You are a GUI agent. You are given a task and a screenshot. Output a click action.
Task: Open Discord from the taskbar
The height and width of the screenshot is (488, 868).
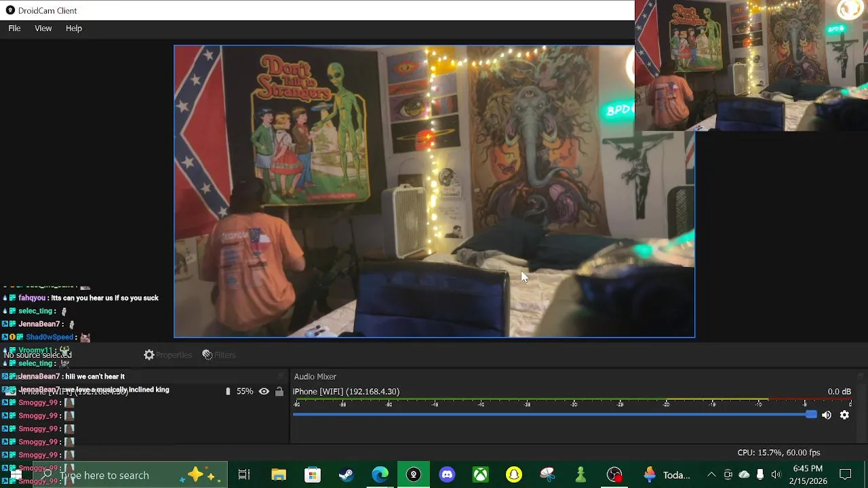tap(447, 475)
